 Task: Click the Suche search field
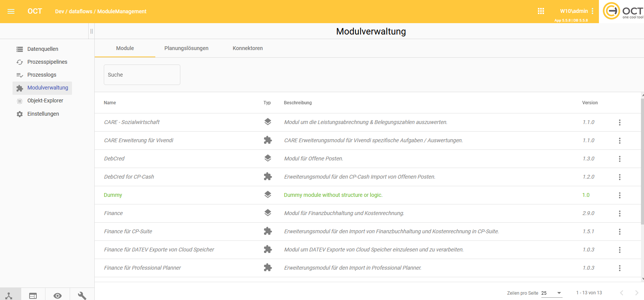[x=142, y=75]
